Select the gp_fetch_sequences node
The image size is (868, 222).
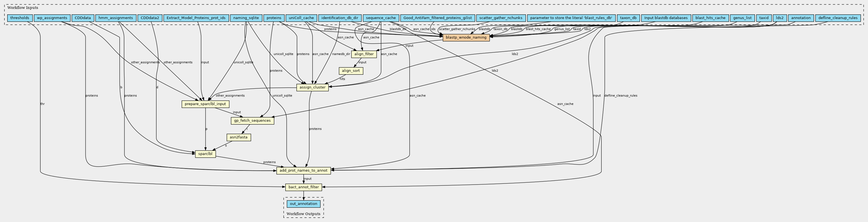click(x=252, y=121)
